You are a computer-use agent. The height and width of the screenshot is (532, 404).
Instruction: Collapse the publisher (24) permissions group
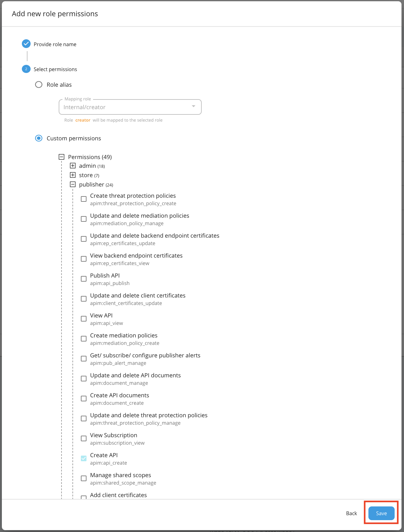point(73,184)
